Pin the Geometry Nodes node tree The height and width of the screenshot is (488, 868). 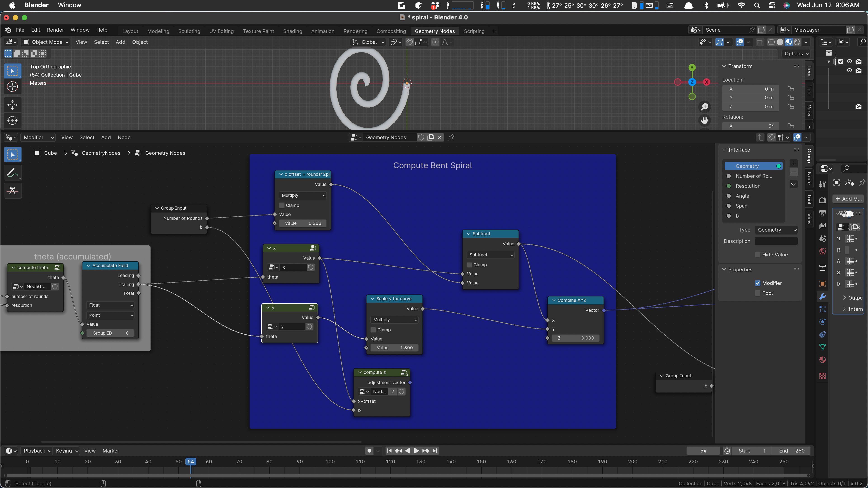[451, 137]
